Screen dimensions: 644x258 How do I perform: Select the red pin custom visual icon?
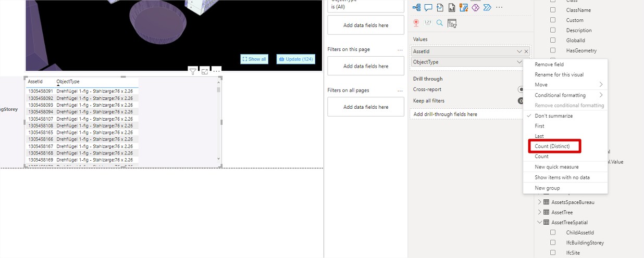pyautogui.click(x=416, y=23)
